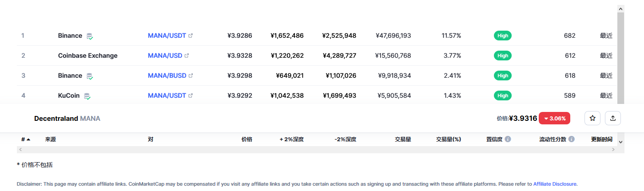This screenshot has width=644, height=191.
Task: Open the Affiliate Disclosure link
Action: [x=555, y=184]
